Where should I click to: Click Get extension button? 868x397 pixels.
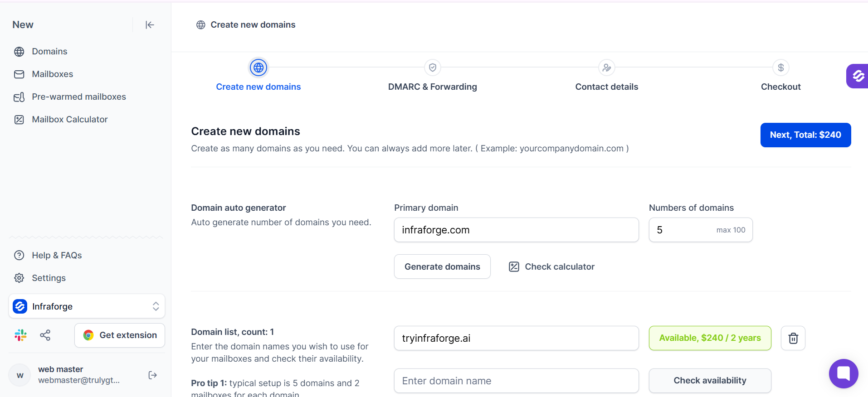[x=120, y=335]
